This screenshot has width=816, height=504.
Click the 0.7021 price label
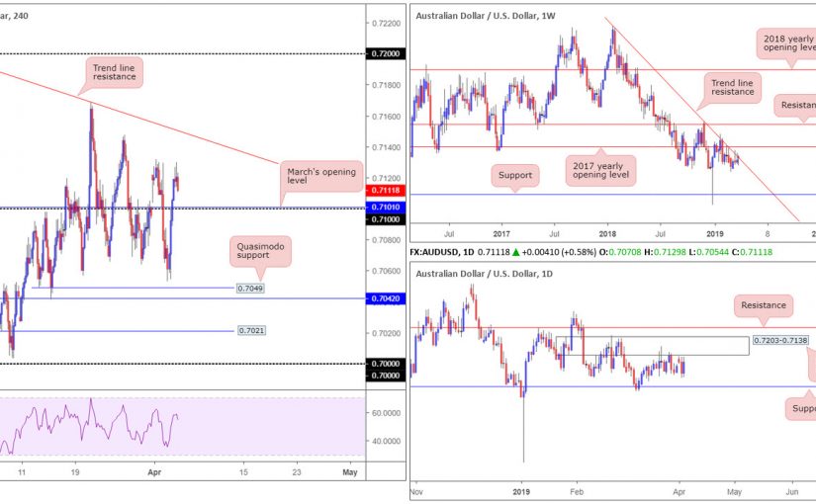[x=249, y=331]
